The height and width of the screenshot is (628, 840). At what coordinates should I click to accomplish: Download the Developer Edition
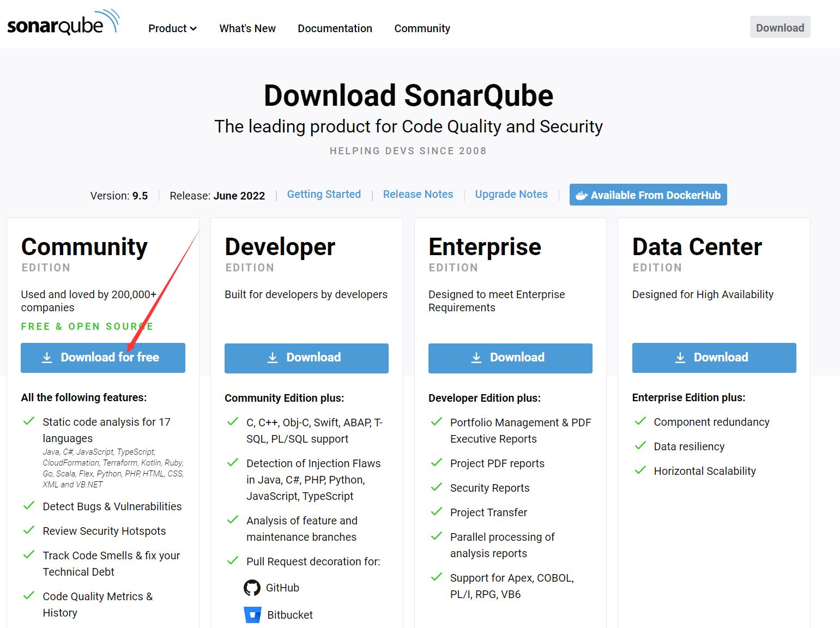[x=306, y=358]
